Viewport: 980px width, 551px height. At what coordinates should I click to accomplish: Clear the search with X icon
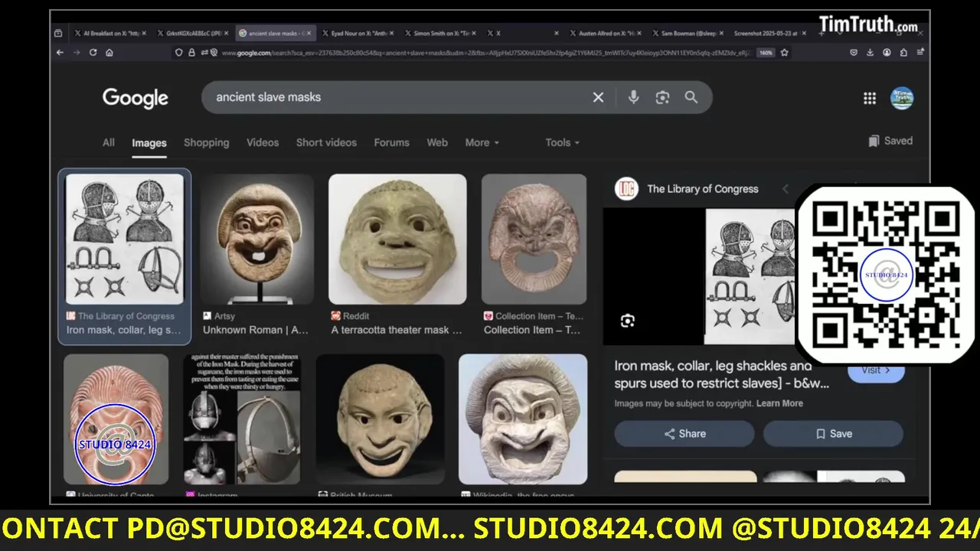(598, 97)
